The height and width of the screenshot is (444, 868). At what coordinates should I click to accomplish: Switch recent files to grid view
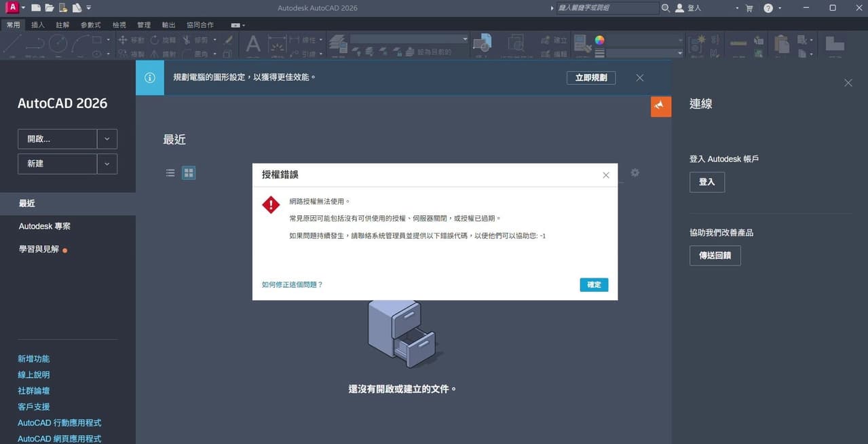(189, 173)
